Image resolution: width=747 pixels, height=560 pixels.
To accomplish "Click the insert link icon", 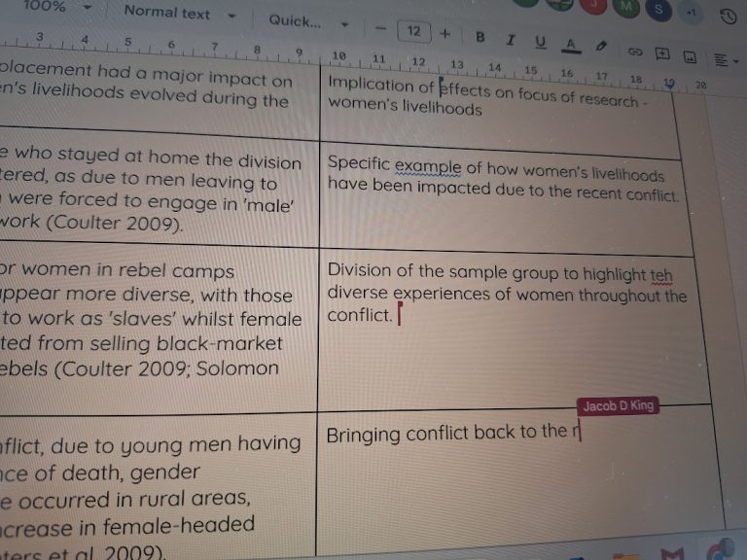I will coord(635,51).
